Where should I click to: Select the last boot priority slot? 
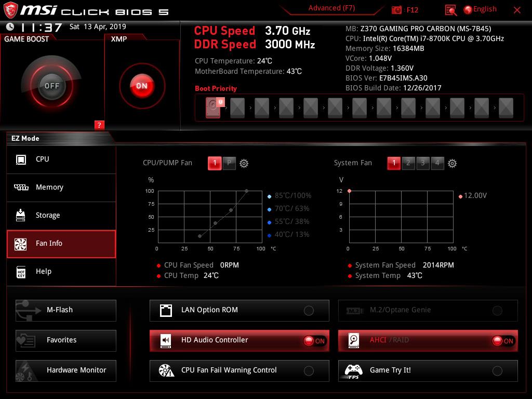click(506, 108)
